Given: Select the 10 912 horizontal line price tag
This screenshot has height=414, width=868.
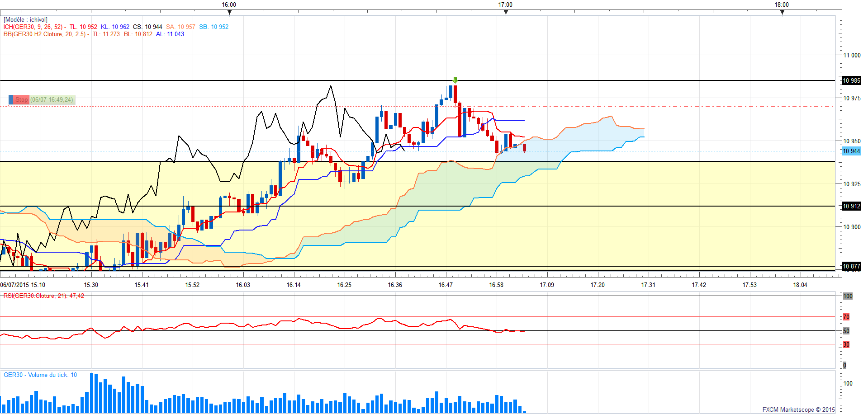Looking at the screenshot, I should pos(851,206).
